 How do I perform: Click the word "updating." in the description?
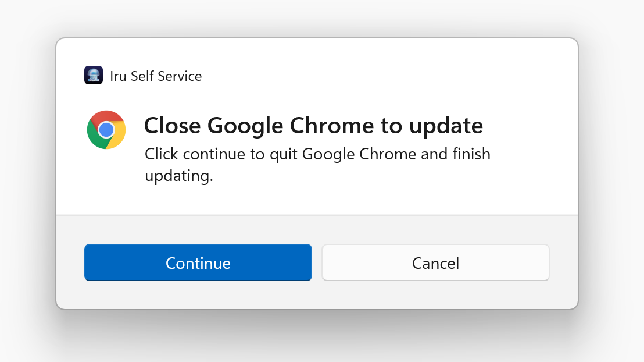click(179, 175)
